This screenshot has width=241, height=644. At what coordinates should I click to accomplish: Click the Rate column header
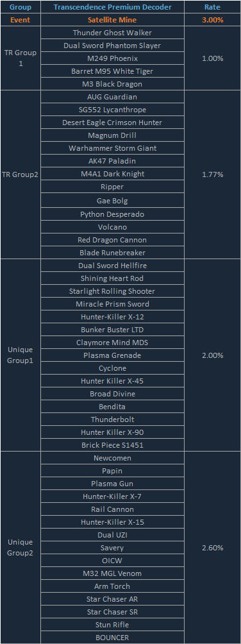212,7
